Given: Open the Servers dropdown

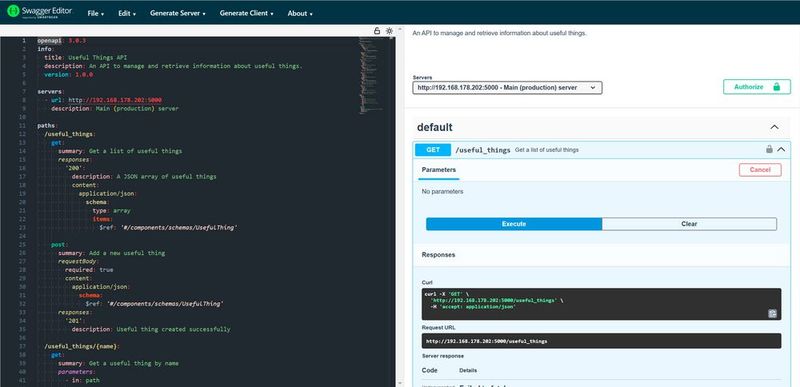Looking at the screenshot, I should pos(507,88).
